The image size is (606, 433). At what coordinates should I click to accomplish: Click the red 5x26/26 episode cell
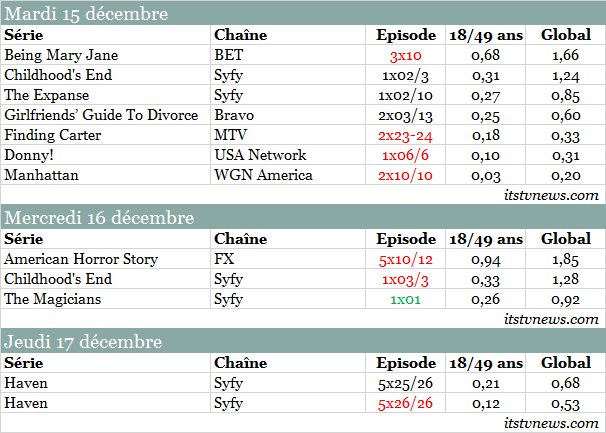(x=406, y=403)
